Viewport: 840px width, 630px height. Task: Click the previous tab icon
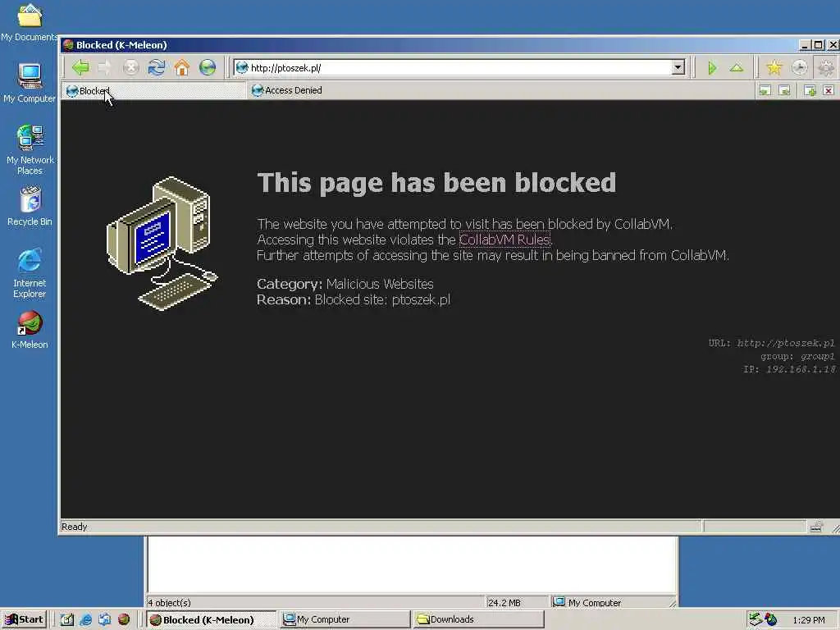point(765,90)
